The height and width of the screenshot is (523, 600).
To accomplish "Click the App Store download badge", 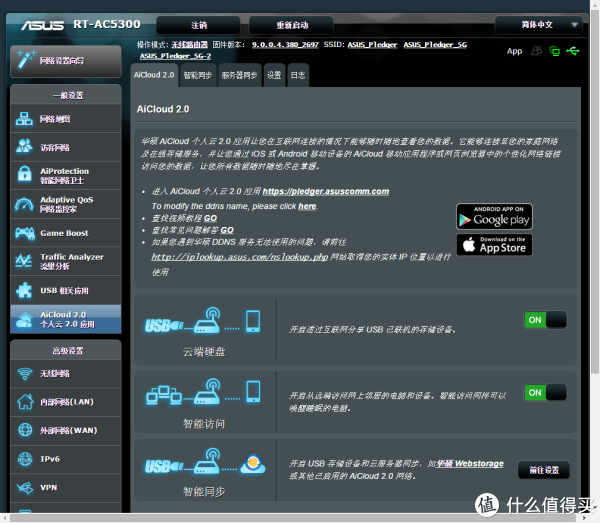I will point(494,244).
